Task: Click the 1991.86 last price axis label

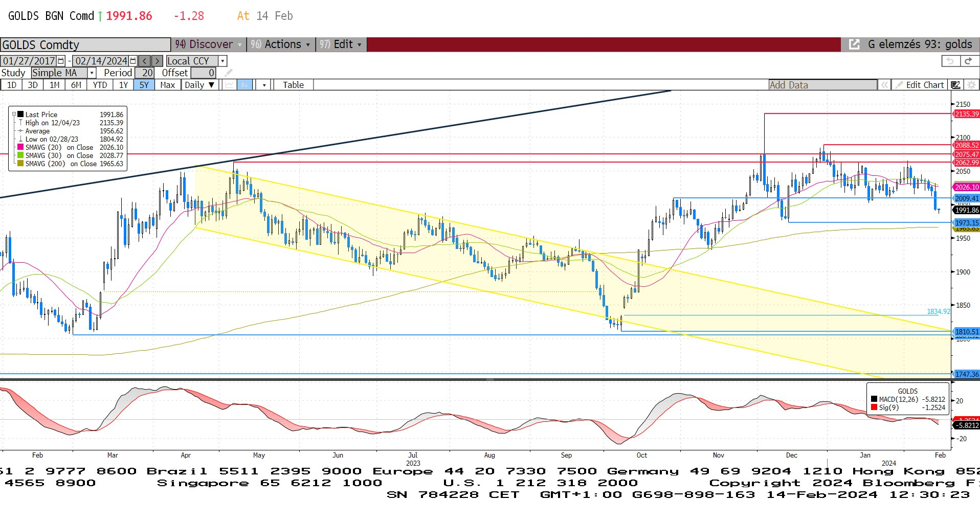Action: point(967,210)
